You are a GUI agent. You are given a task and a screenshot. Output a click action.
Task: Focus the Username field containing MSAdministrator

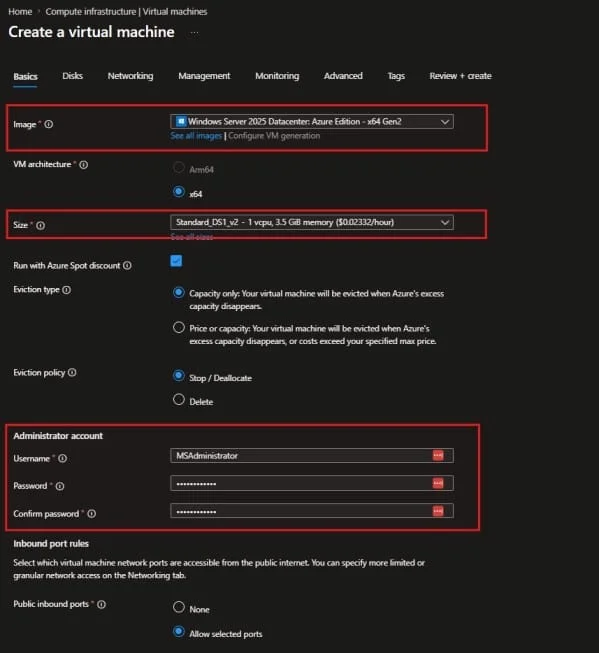[x=312, y=456]
